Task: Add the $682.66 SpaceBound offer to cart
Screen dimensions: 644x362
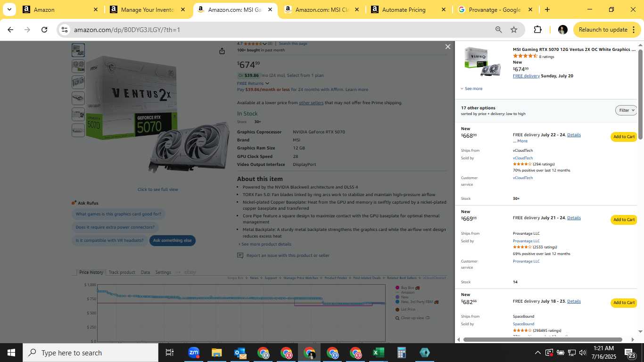Action: [x=624, y=303]
